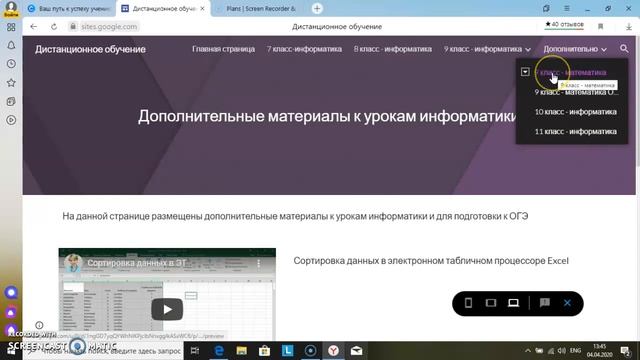Select 10 класс - информатика in dropdown

tap(576, 112)
